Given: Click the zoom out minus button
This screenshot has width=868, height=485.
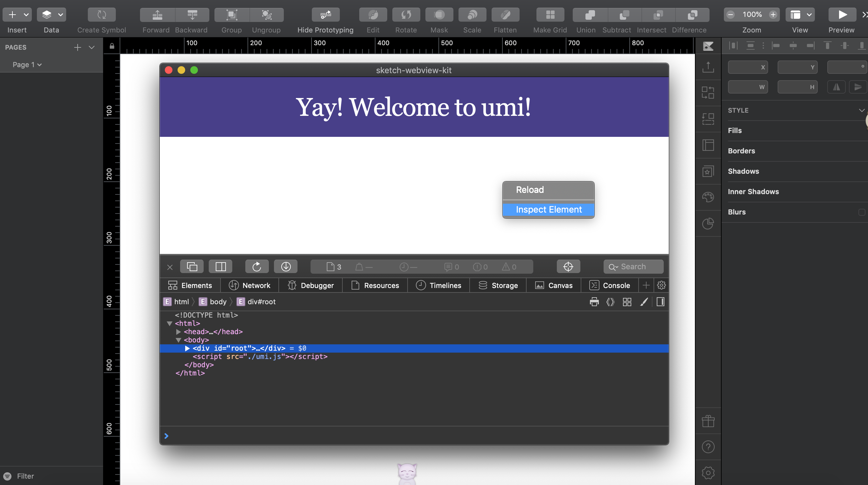Looking at the screenshot, I should 731,15.
